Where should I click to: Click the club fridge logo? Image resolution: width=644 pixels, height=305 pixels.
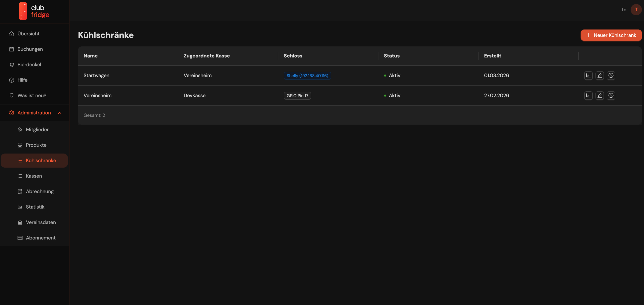click(x=34, y=11)
